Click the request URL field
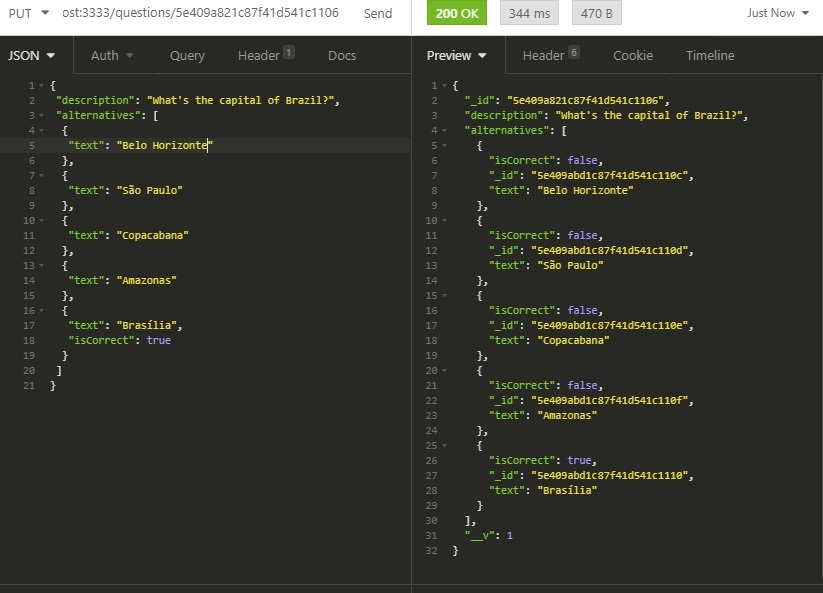The height and width of the screenshot is (593, 823). [200, 13]
